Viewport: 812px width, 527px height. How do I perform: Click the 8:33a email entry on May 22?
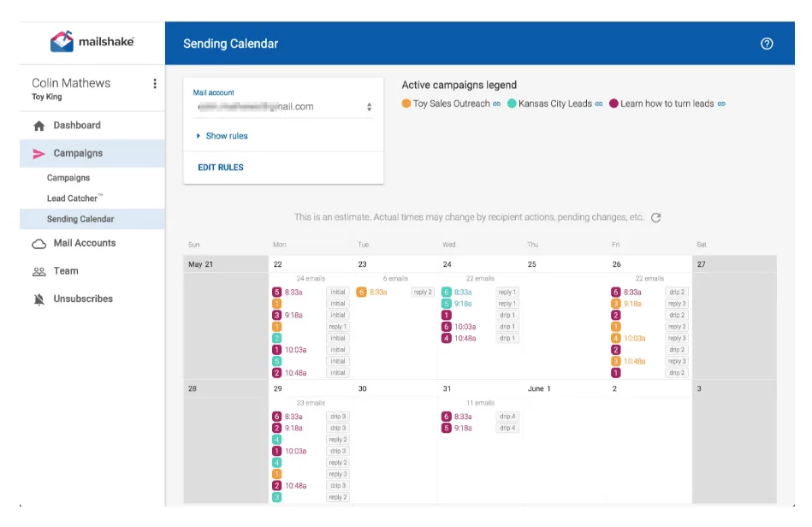pos(294,291)
